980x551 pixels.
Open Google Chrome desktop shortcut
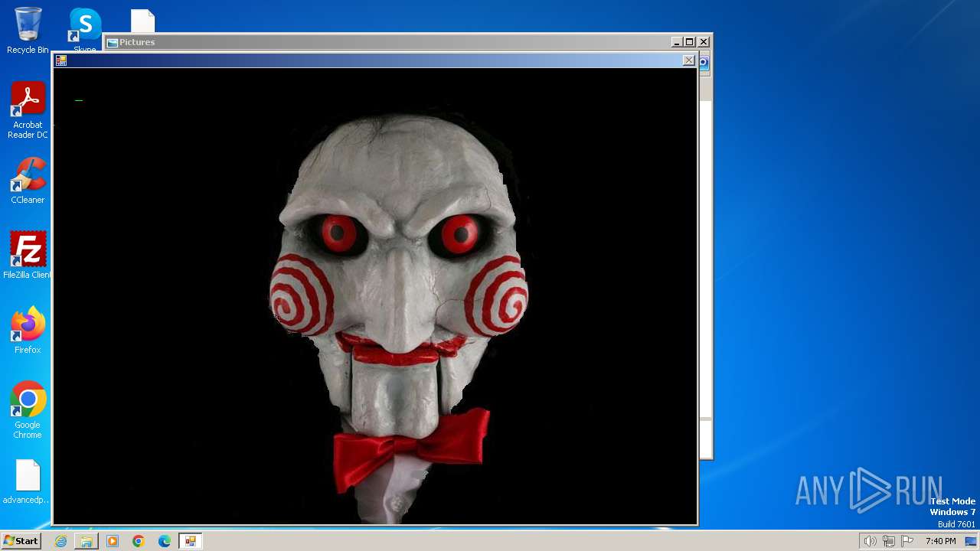pyautogui.click(x=28, y=409)
